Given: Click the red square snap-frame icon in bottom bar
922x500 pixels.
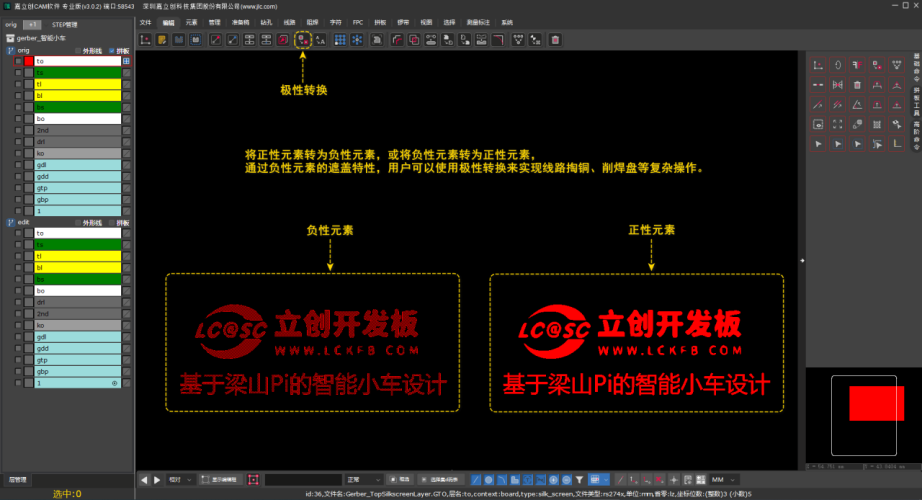Looking at the screenshot, I should (253, 479).
